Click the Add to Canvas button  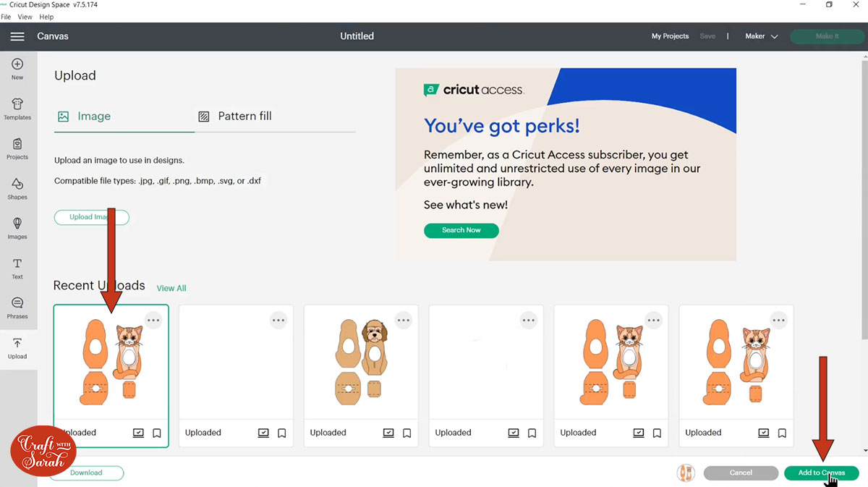(821, 473)
